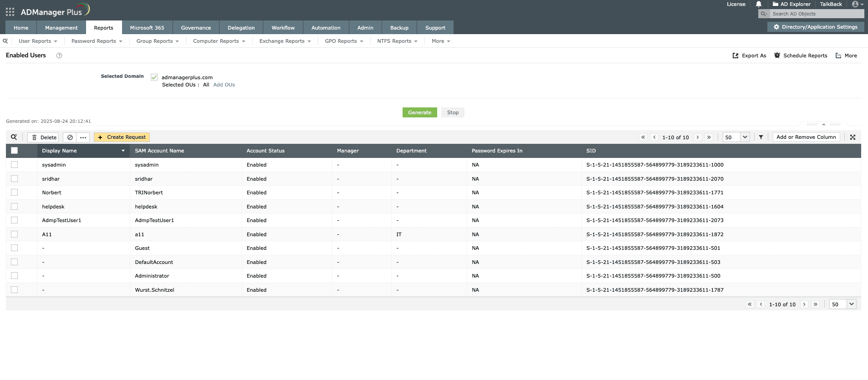This screenshot has width=868, height=380.
Task: Switch to the Governance tab
Action: tap(196, 27)
